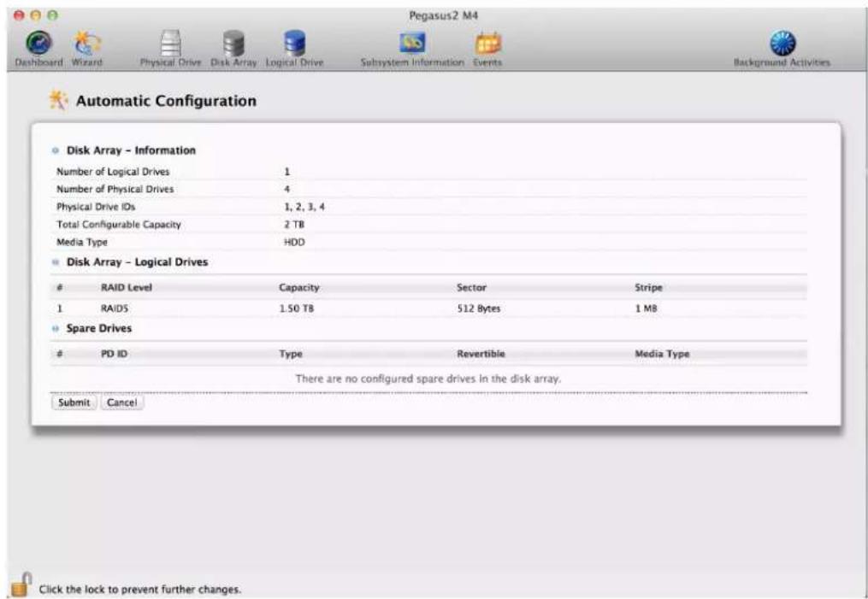Open the Logical Drive toolbar icon
This screenshot has width=868, height=599.
pyautogui.click(x=294, y=48)
